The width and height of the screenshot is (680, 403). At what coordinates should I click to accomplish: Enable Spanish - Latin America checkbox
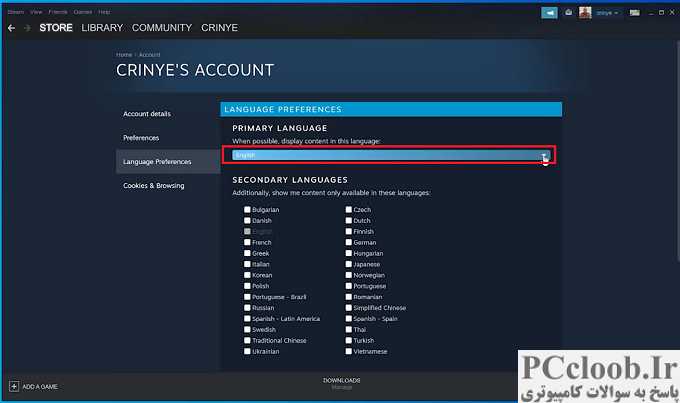coord(247,318)
